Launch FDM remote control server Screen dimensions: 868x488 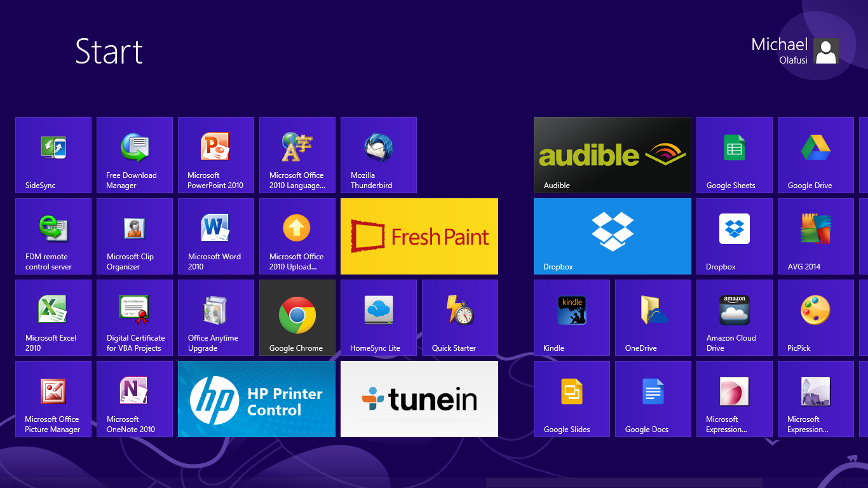pos(53,236)
